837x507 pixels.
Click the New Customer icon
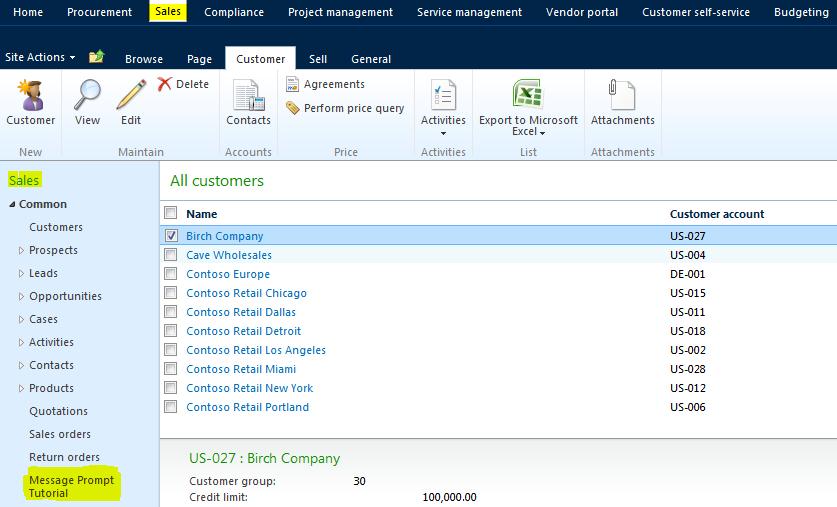click(30, 96)
